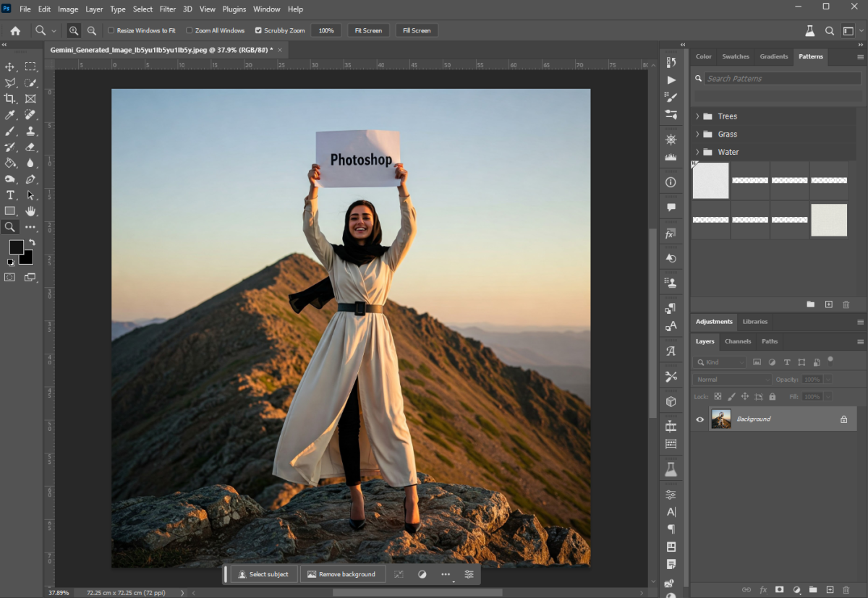Image resolution: width=868 pixels, height=598 pixels.
Task: Delete layer trash icon in Layers panel
Action: (846, 590)
